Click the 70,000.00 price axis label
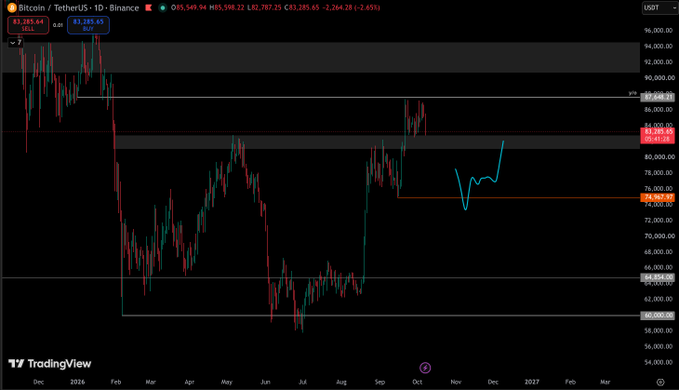Screen dimensions: 679x390 (x=659, y=236)
